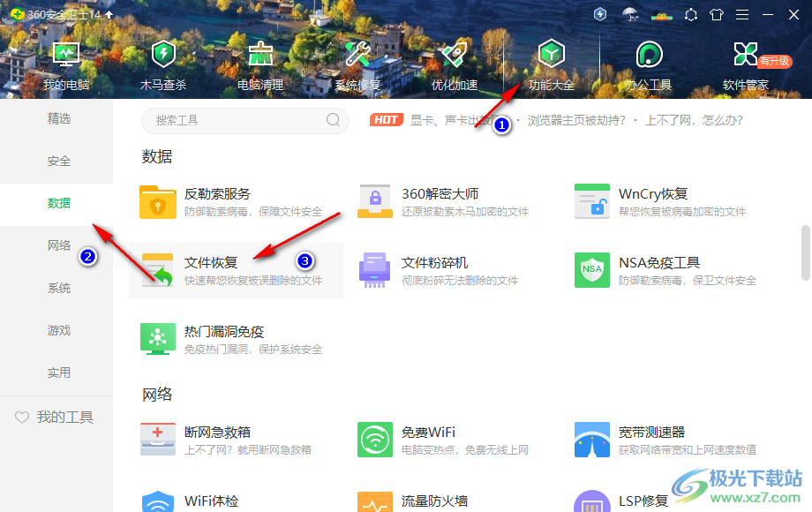Select 功能大全 in the top navigation
Viewport: 812px width, 512px height.
coord(552,66)
